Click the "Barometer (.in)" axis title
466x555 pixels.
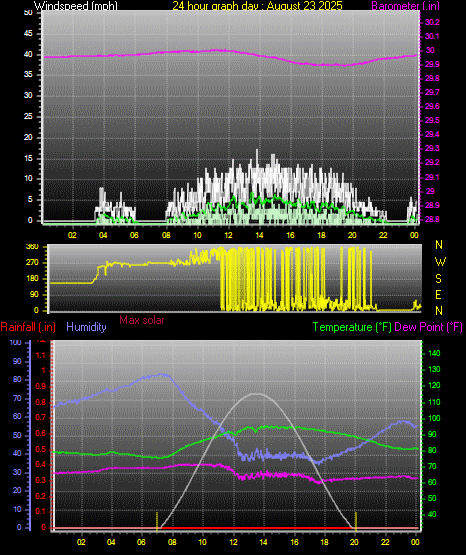405,6
